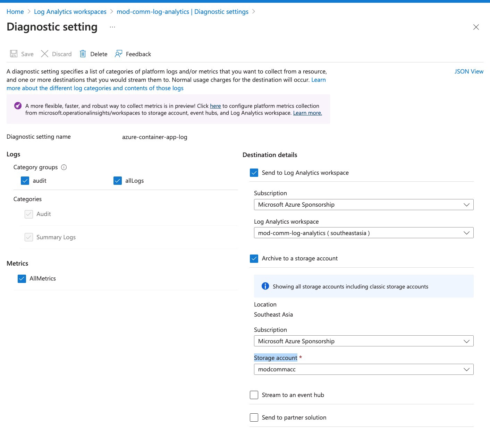Image resolution: width=490 pixels, height=448 pixels.
Task: Click the disabled Audit category checkbox
Action: pyautogui.click(x=29, y=214)
